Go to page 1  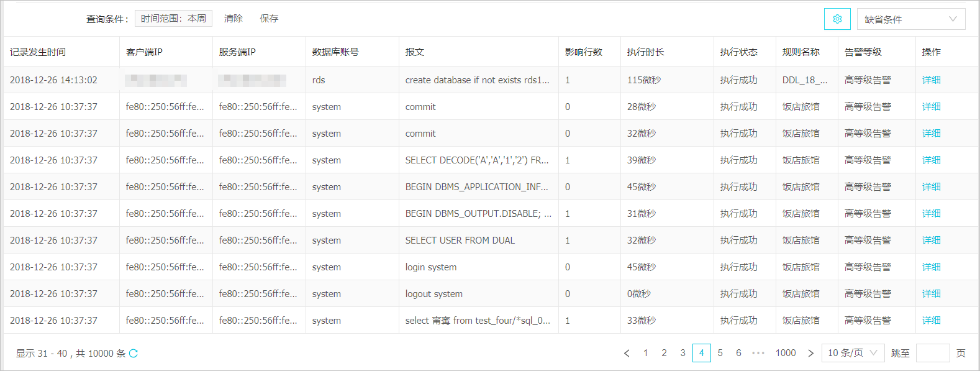click(x=645, y=353)
